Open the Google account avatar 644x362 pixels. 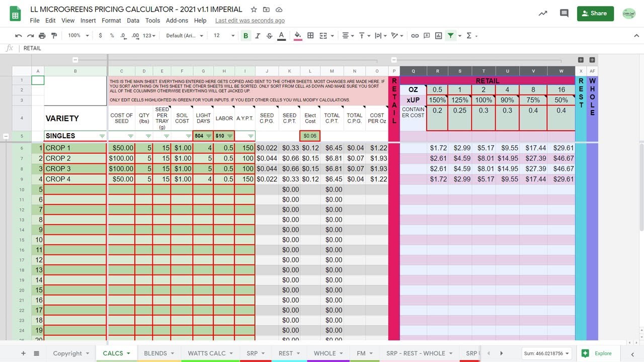pos(629,14)
